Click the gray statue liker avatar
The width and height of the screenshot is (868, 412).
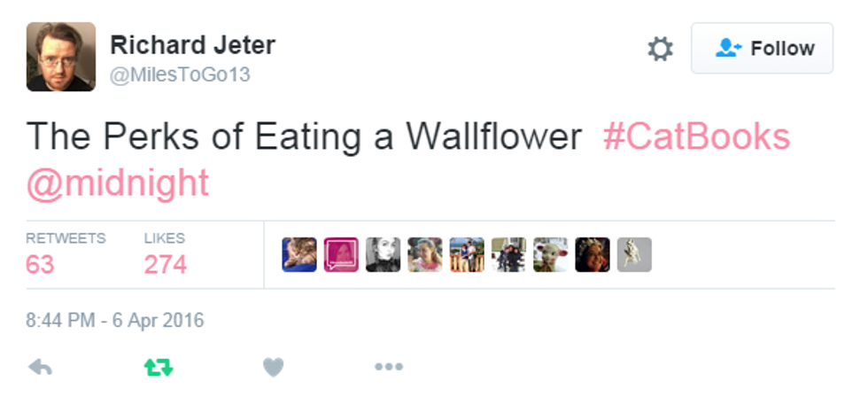point(634,254)
